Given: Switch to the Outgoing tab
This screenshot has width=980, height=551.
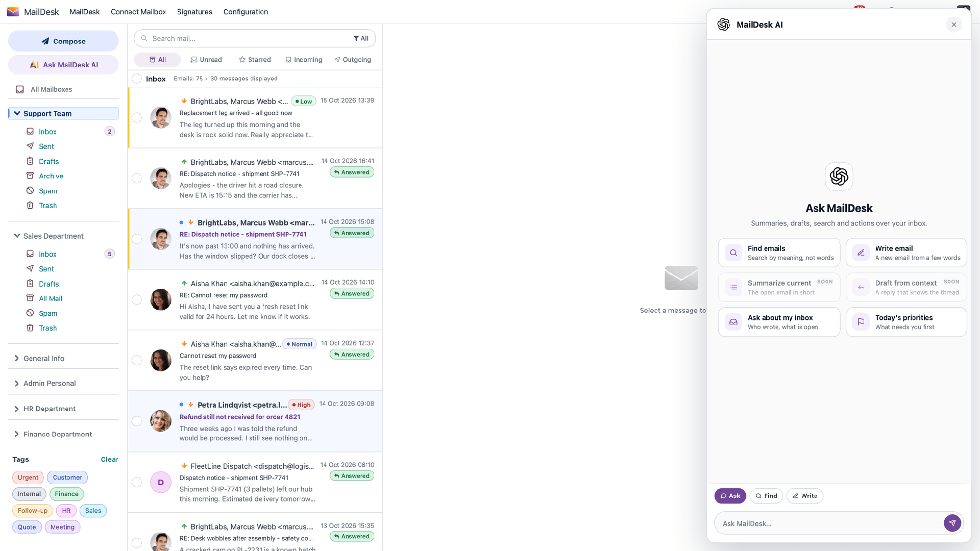Looking at the screenshot, I should click(x=353, y=60).
